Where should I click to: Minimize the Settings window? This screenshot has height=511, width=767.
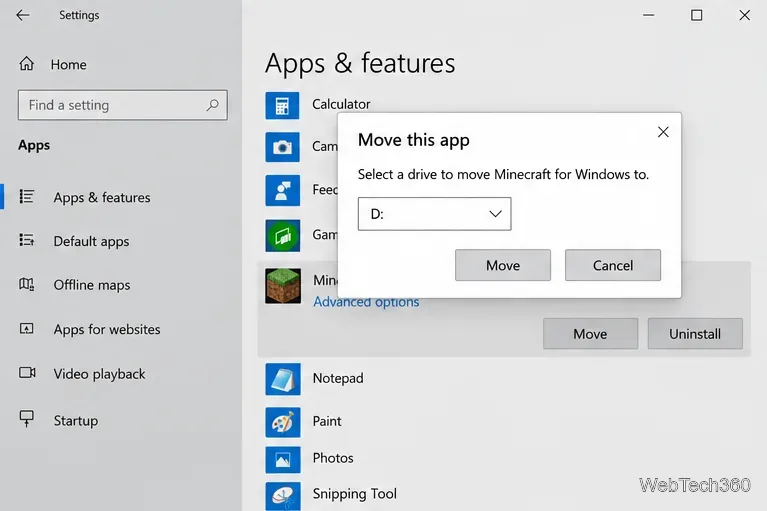(x=649, y=15)
